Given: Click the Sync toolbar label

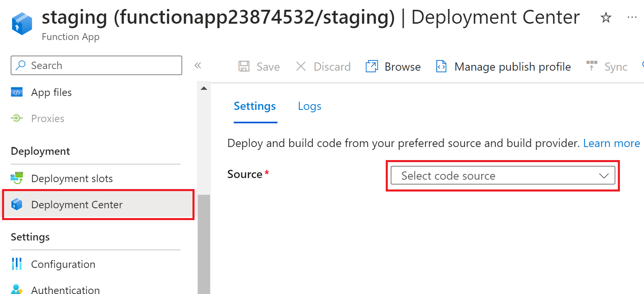Looking at the screenshot, I should [x=616, y=67].
